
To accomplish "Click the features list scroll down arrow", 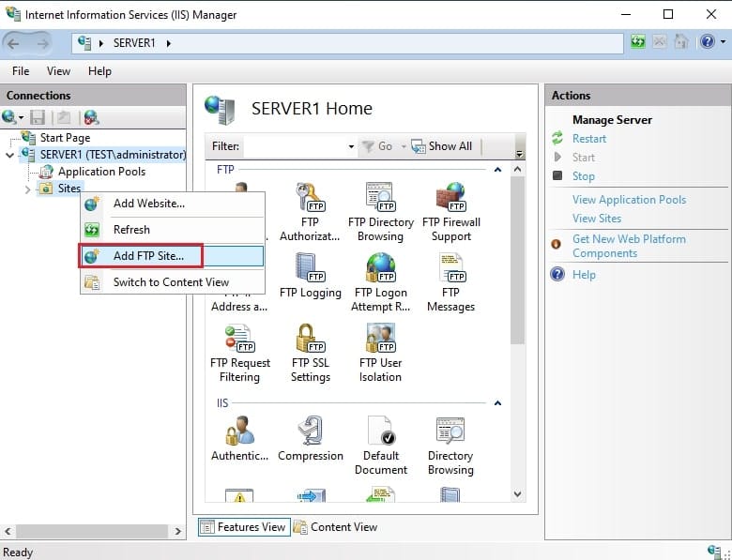I will click(517, 494).
